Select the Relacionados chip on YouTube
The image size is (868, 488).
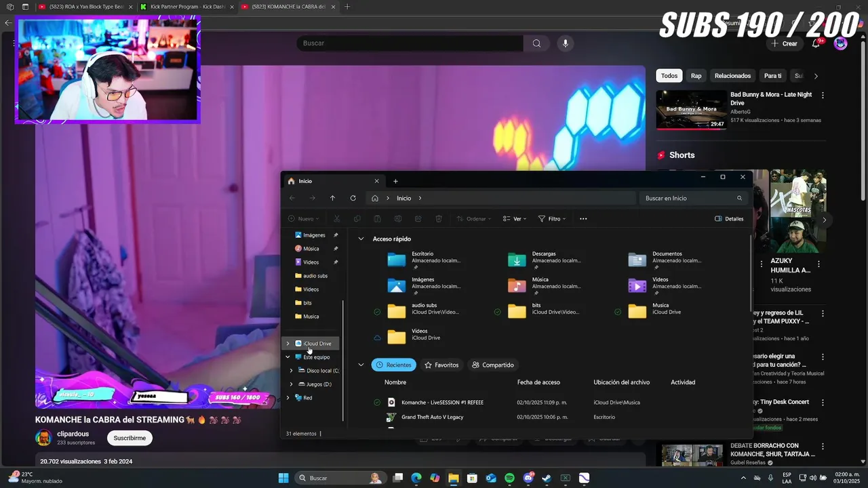click(x=732, y=76)
